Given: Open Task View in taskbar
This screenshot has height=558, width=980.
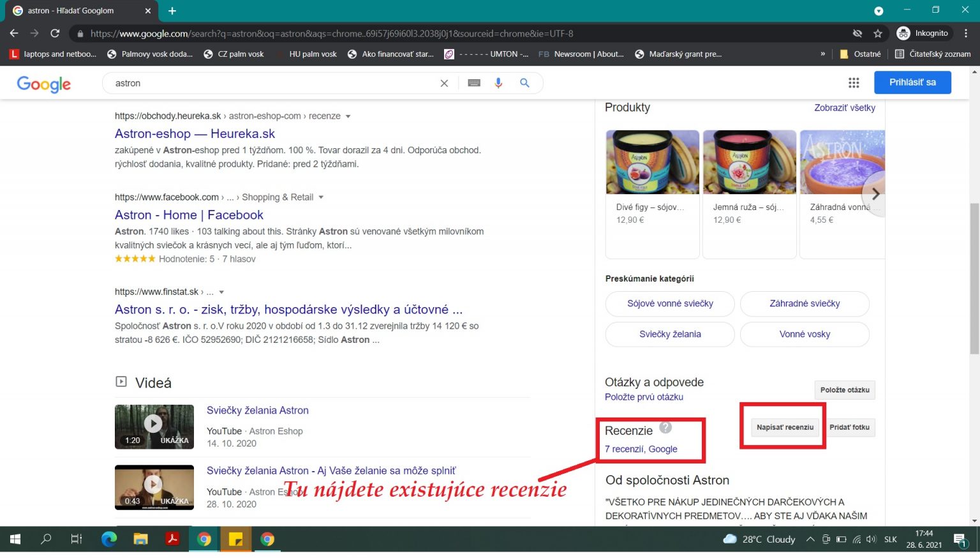Looking at the screenshot, I should tap(77, 539).
